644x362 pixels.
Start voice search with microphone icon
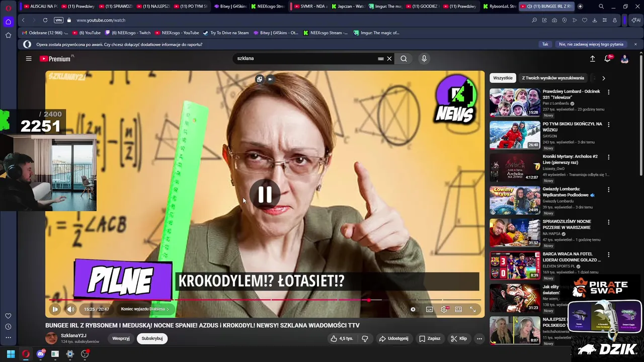(424, 59)
